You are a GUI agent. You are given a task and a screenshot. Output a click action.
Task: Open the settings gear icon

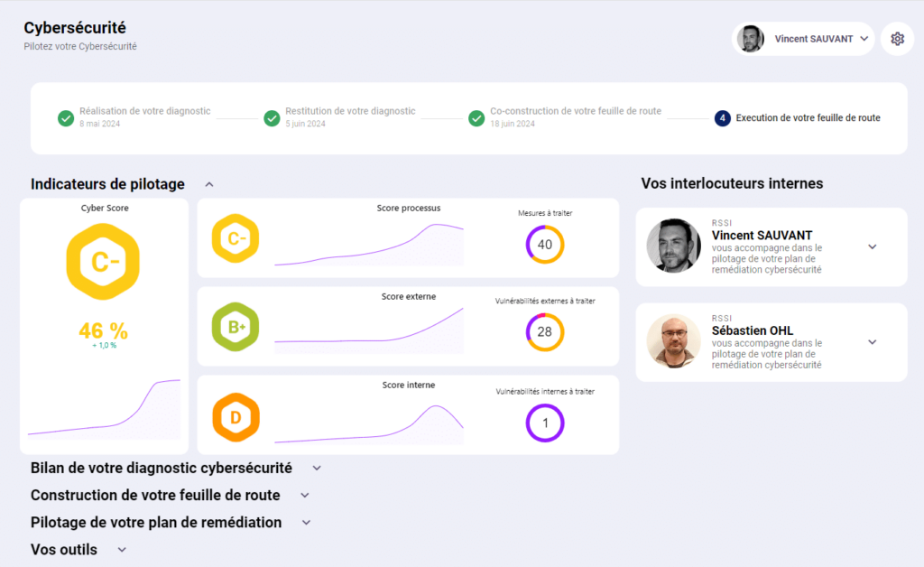click(897, 39)
